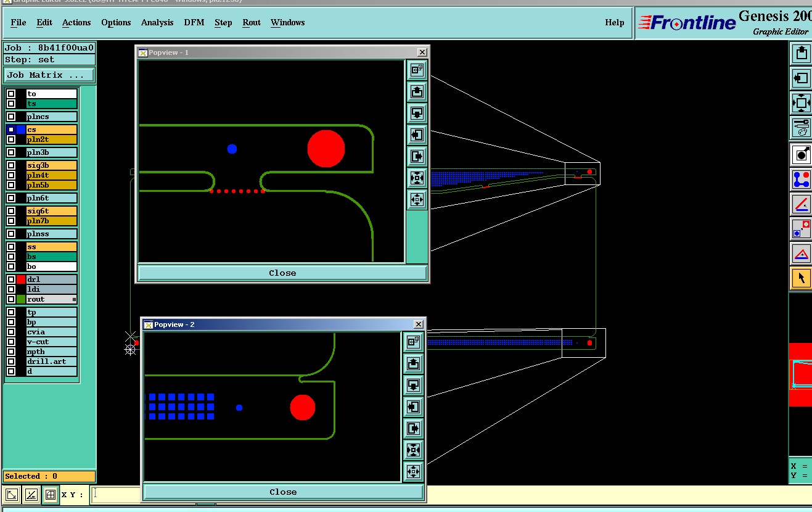
Task: Select the sig6t layer name
Action: [52, 211]
